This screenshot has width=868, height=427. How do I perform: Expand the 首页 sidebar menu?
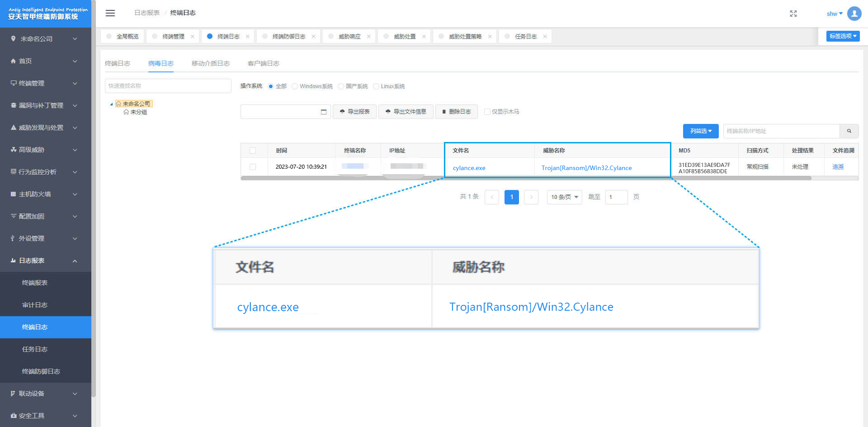point(46,61)
